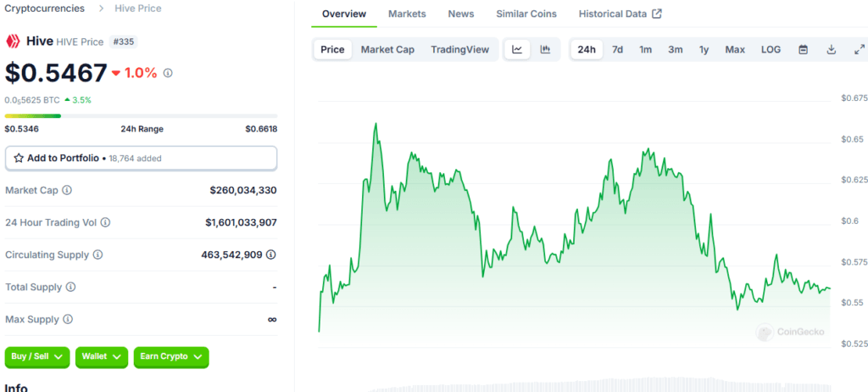
Task: Expand chart to fullscreen
Action: pos(860,49)
